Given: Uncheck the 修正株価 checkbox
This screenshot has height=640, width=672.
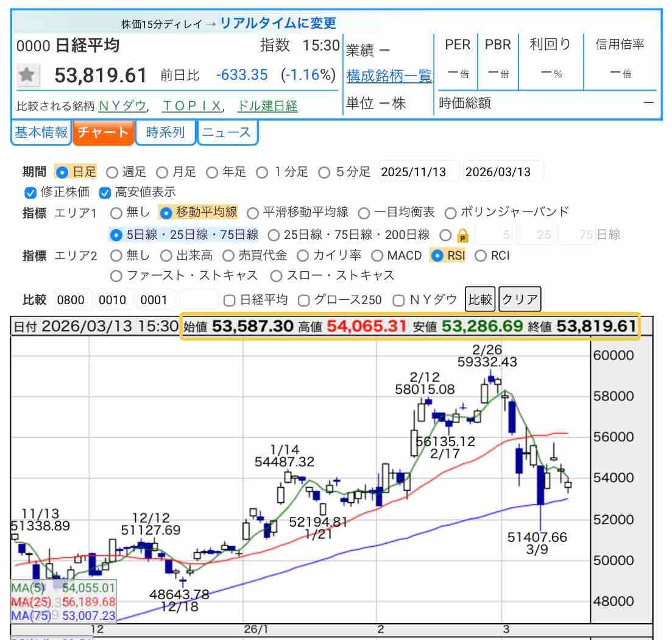Looking at the screenshot, I should click(30, 193).
